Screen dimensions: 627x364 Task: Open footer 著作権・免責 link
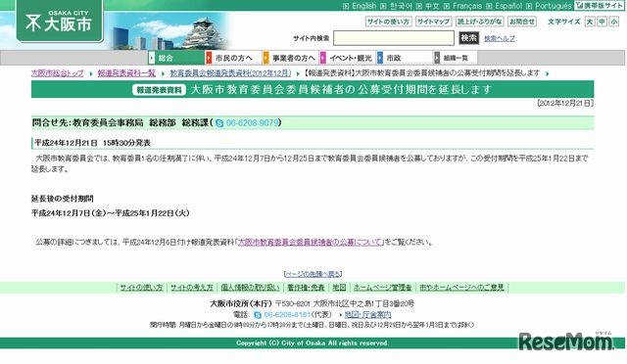306,288
